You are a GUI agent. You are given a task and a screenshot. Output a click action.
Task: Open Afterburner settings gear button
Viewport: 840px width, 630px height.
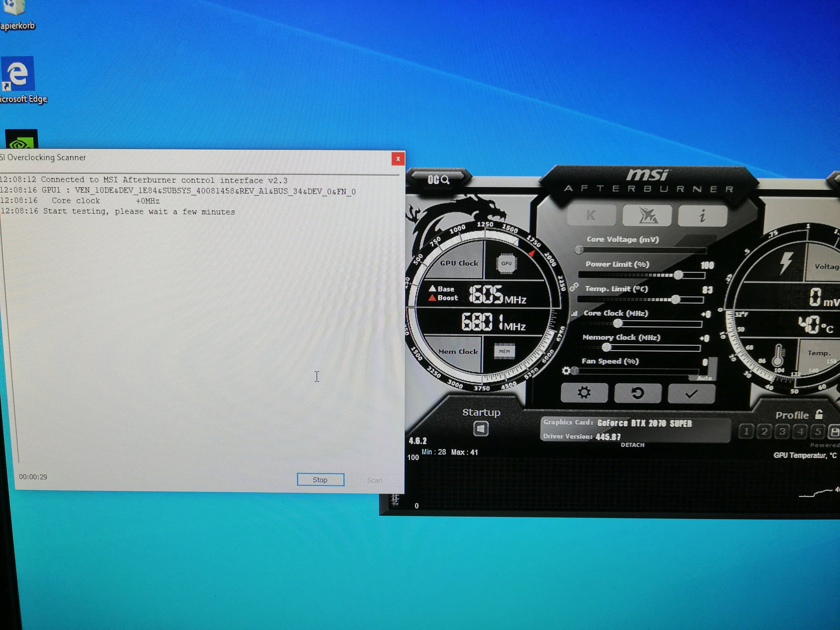coord(584,393)
